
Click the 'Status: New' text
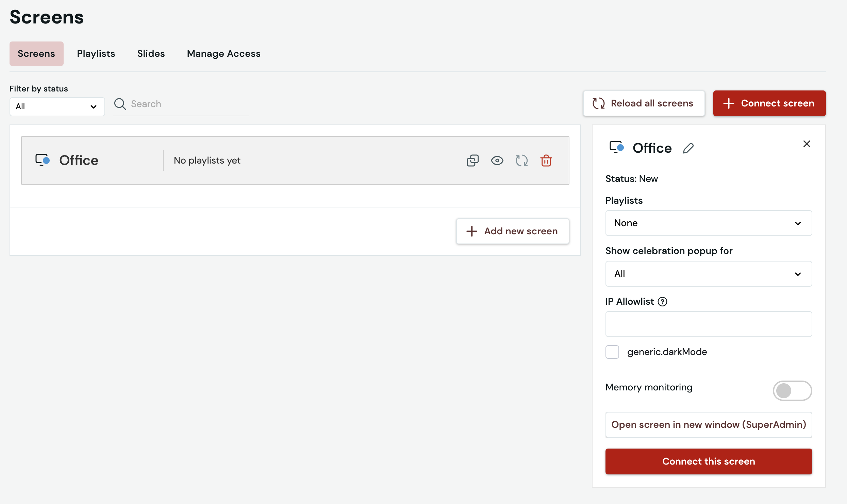631,179
